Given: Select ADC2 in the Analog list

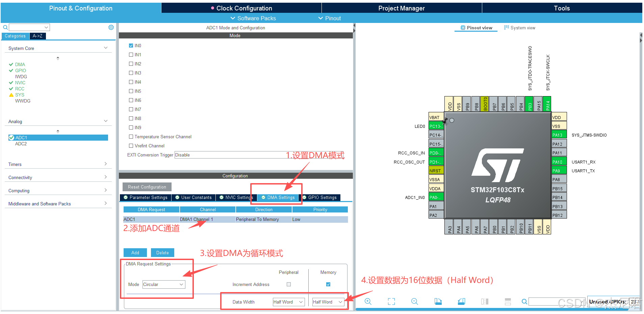Looking at the screenshot, I should tap(21, 144).
